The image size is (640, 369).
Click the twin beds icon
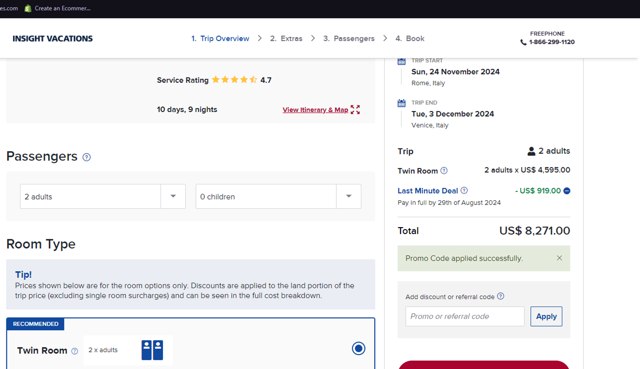pyautogui.click(x=152, y=350)
